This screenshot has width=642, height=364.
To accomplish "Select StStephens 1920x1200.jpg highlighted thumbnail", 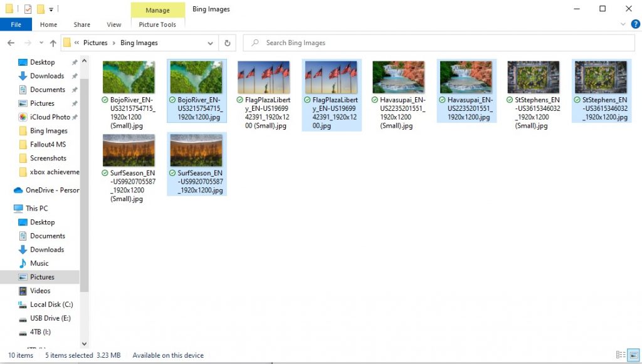I will coord(601,77).
